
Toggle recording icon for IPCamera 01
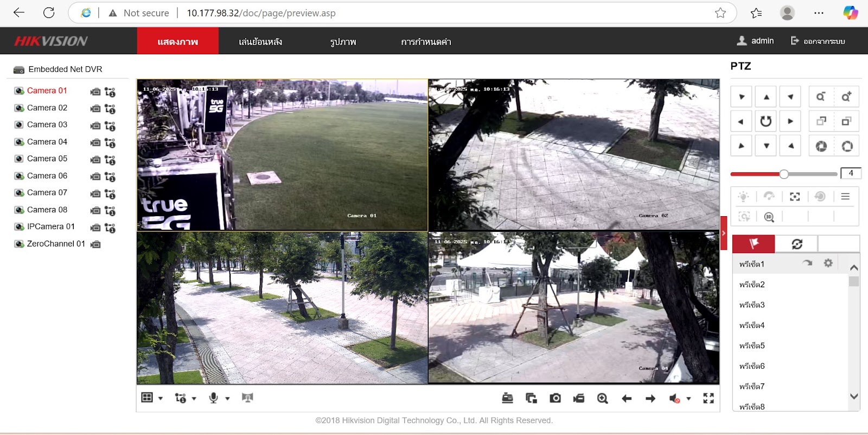click(x=95, y=228)
